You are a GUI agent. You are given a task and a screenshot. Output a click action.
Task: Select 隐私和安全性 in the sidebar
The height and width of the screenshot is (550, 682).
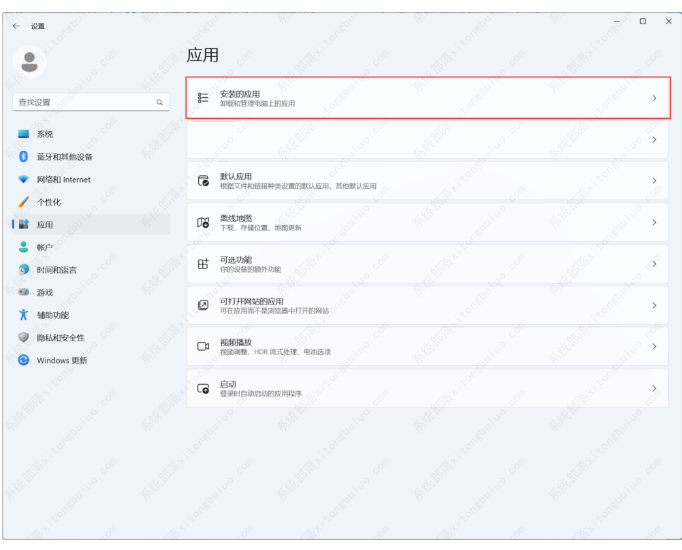91,337
